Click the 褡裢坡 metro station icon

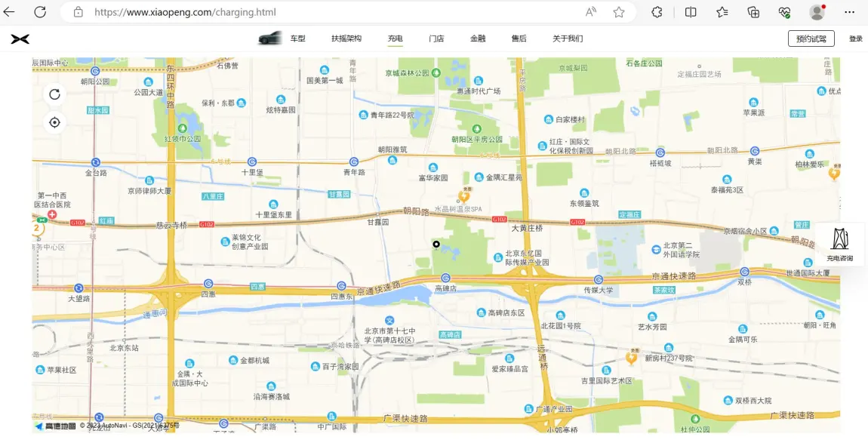[660, 152]
